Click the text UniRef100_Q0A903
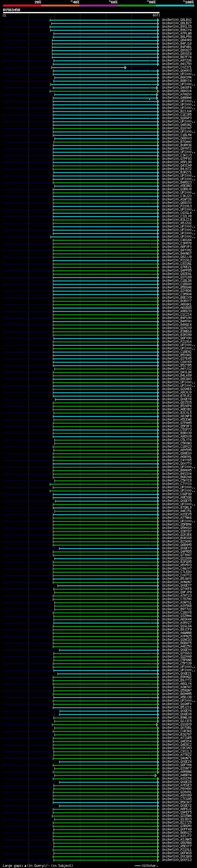The height and width of the screenshot is (868, 197). [x=177, y=71]
